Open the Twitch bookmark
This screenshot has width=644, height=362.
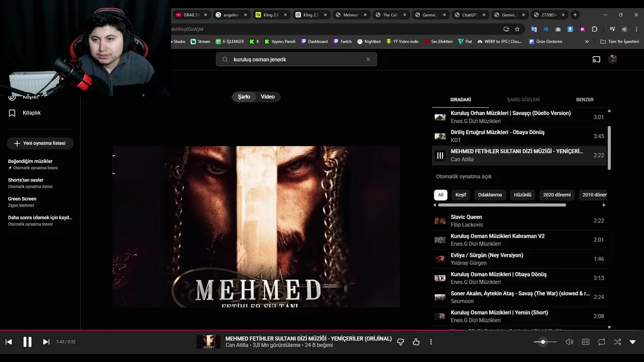342,42
